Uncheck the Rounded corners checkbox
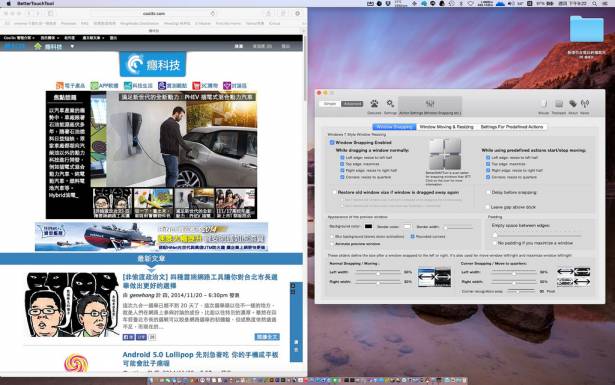Viewport: 615px width, 385px height. pos(413,237)
